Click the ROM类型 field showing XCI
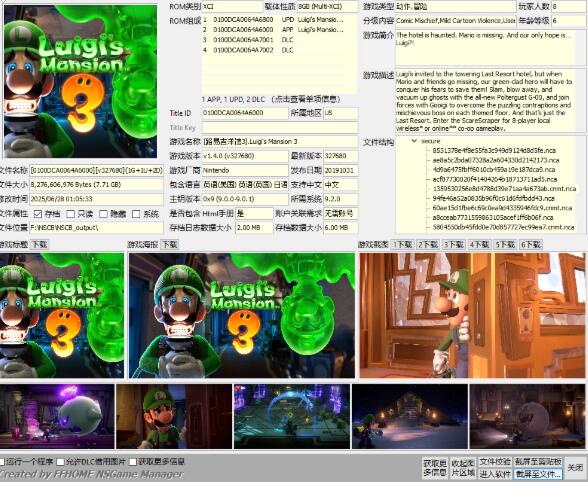 click(x=232, y=6)
